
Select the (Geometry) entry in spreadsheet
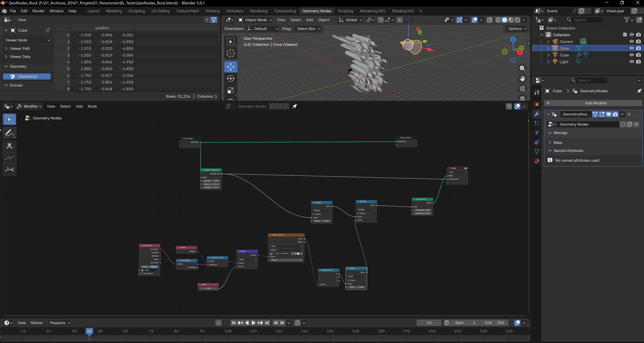[x=27, y=76]
